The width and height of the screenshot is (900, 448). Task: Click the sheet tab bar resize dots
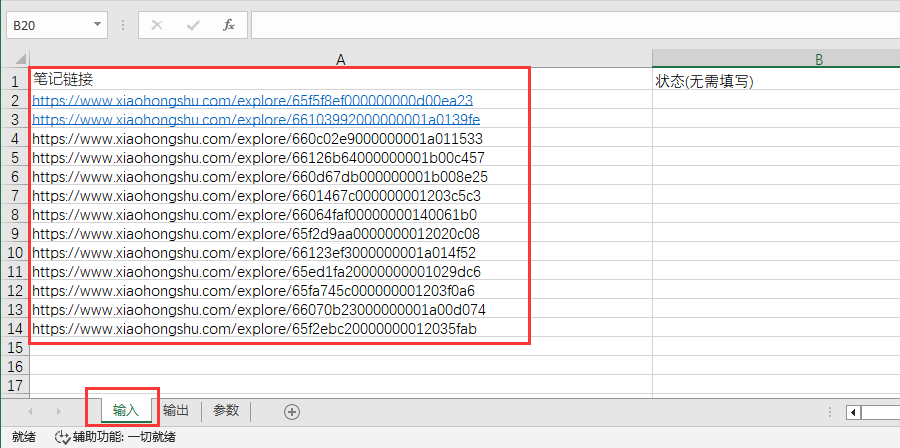[831, 412]
